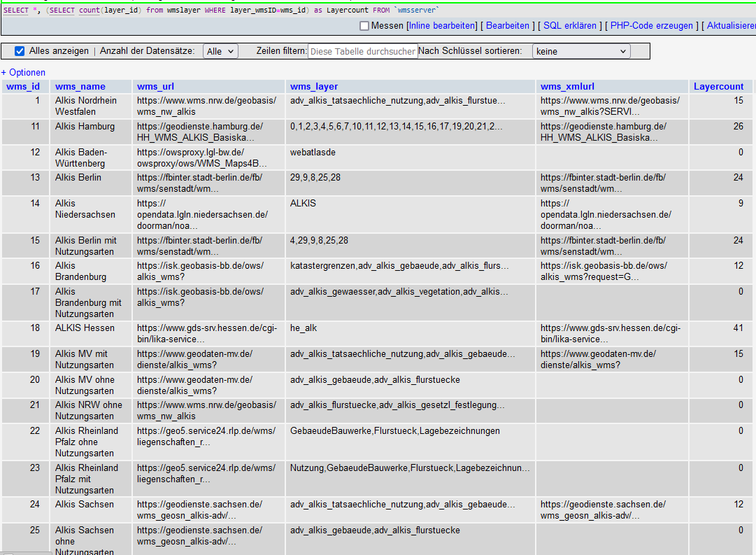Screen dimensions: 756x555
Task: Click the Aktualisieren link
Action: 731,26
